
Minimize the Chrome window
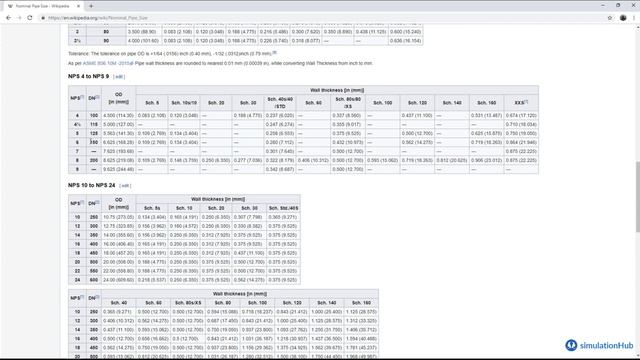click(x=603, y=5)
